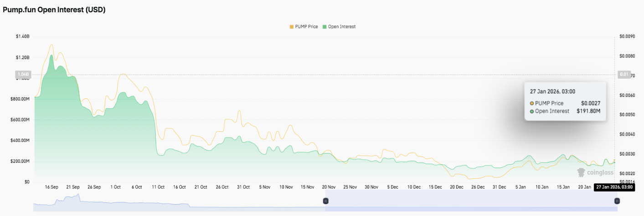Click the 0.01 crosshair label on right axis
The height and width of the screenshot is (216, 644).
click(x=623, y=75)
